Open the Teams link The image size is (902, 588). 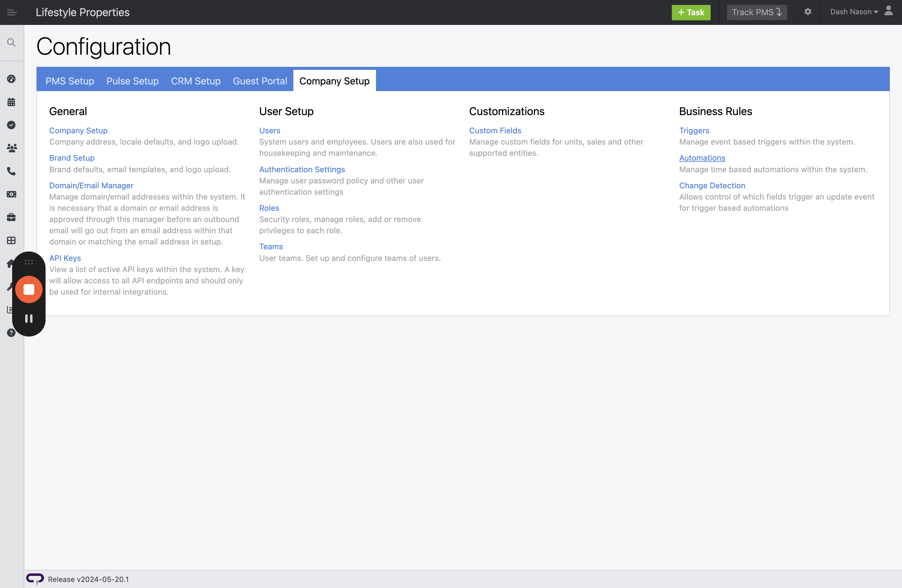pos(271,246)
